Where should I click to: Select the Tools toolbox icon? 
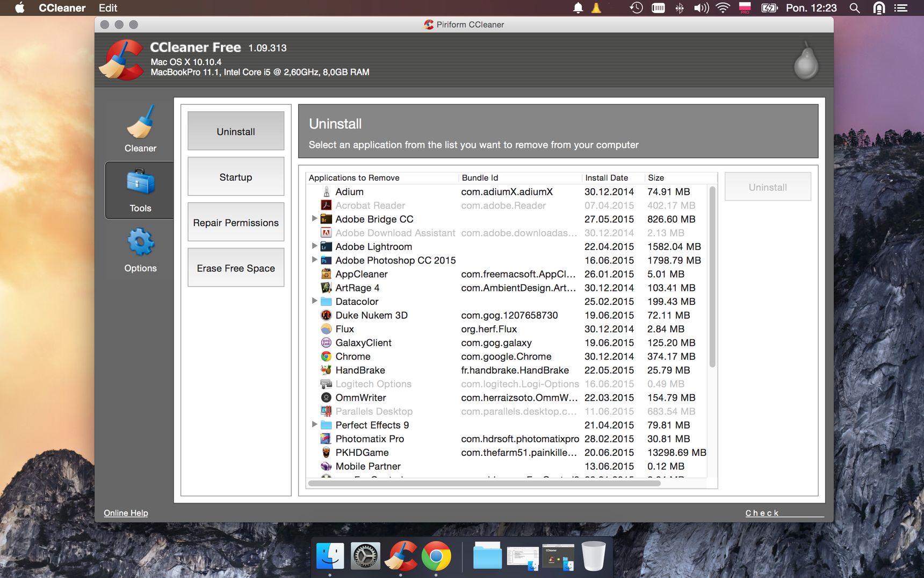click(141, 181)
